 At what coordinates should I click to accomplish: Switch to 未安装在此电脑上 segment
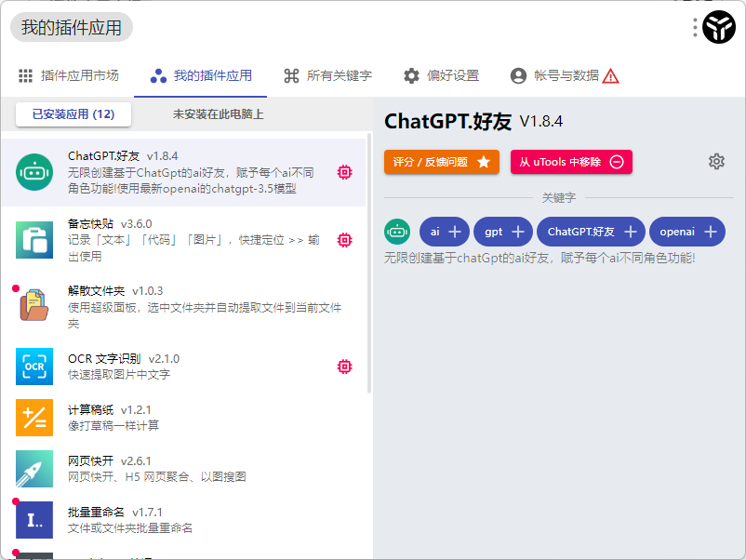pos(218,114)
